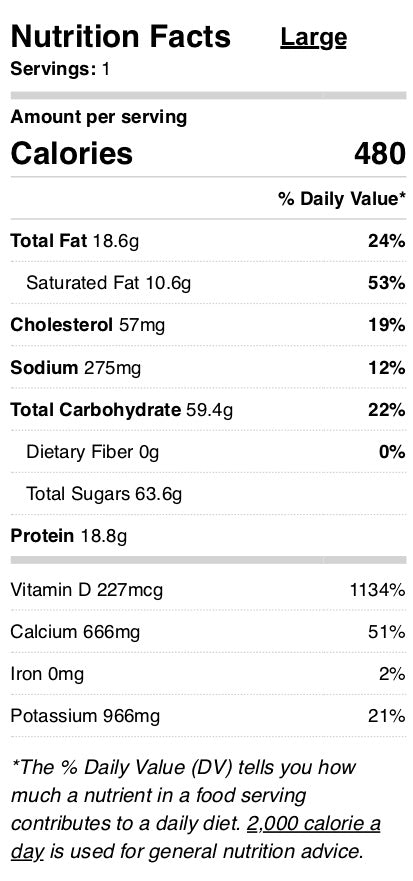Screen dimensions: 413x881
Task: Select the Calcium 666mg row
Action: [x=208, y=632]
